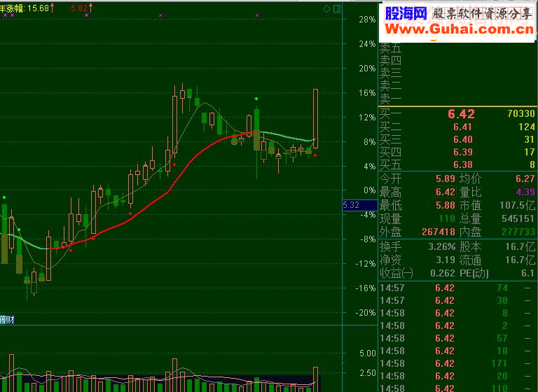Click the 今开 opening price 5.89
This screenshot has width=538, height=392.
pos(446,178)
